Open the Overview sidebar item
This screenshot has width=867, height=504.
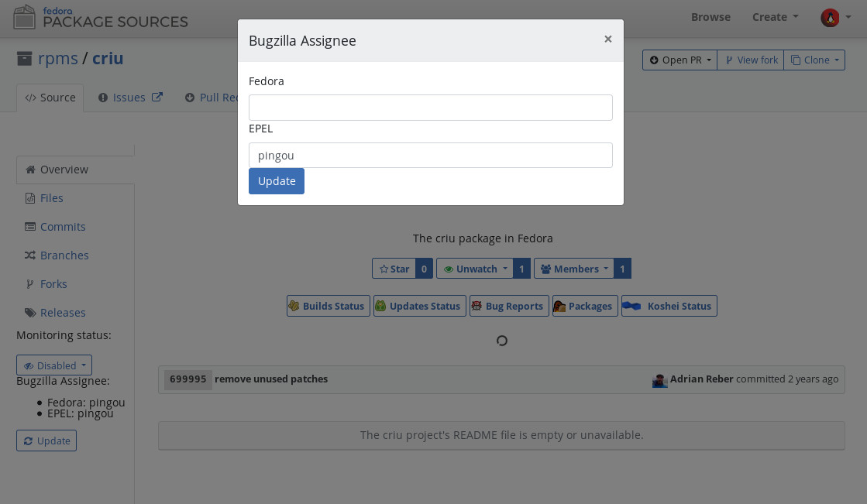click(75, 170)
